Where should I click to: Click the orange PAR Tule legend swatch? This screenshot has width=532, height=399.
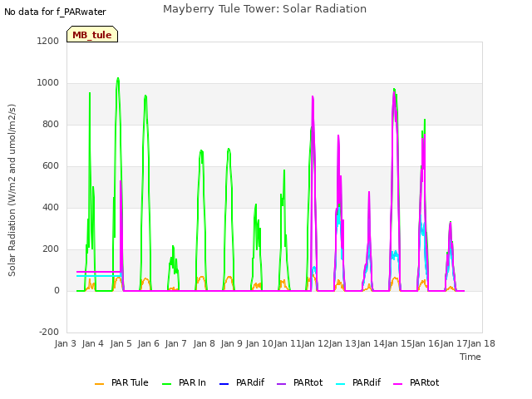(99, 384)
